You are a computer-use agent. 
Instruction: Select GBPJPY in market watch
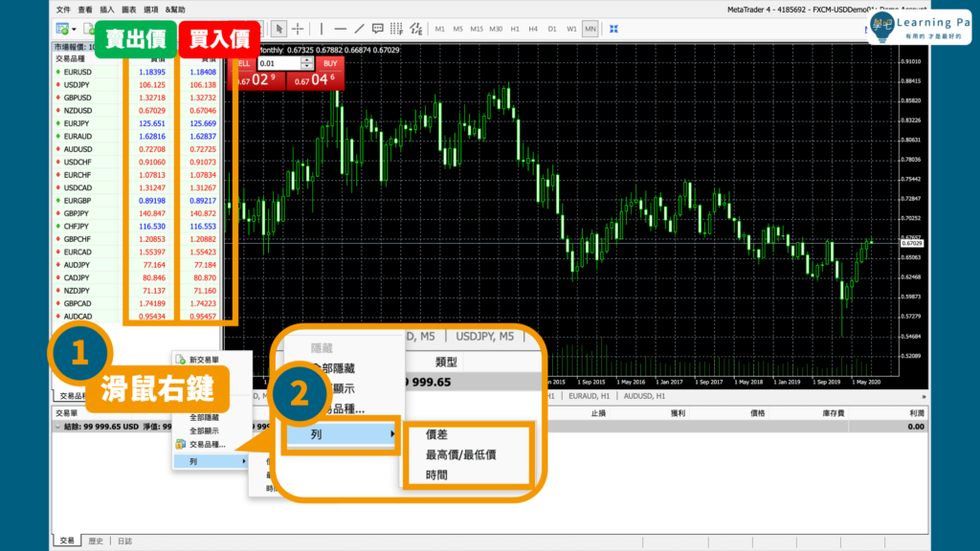(77, 213)
